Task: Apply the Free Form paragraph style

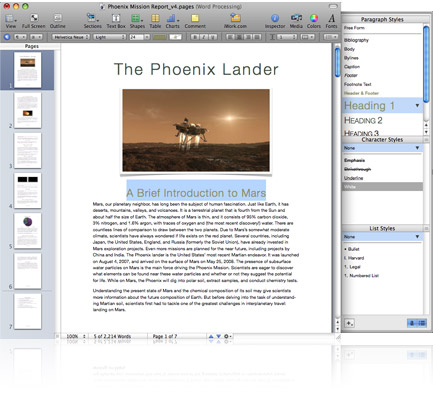Action: pos(354,28)
